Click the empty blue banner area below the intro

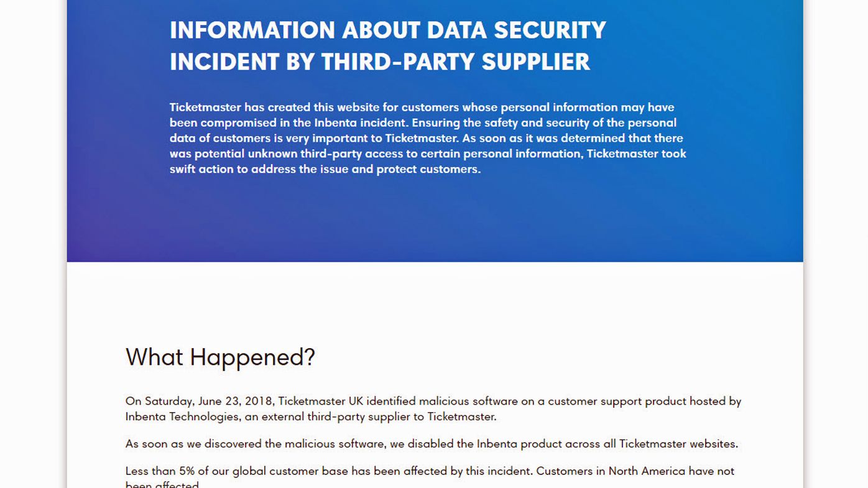[435, 218]
